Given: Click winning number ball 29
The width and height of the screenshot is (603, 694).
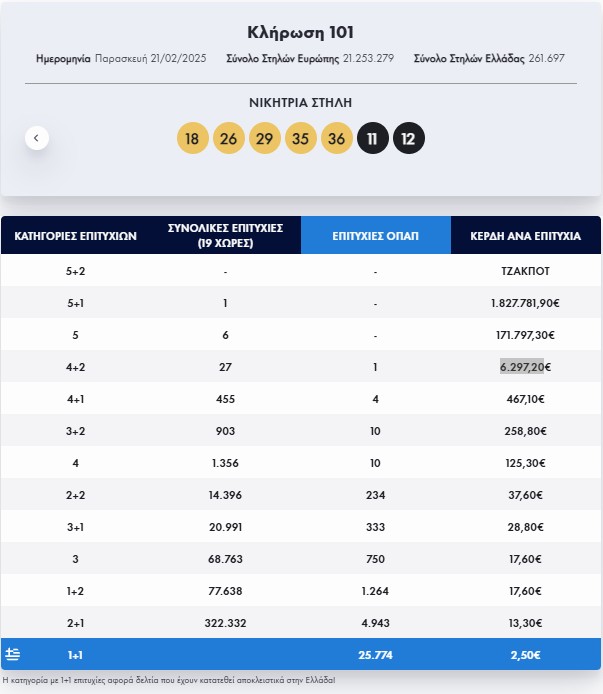Looking at the screenshot, I should (x=264, y=138).
